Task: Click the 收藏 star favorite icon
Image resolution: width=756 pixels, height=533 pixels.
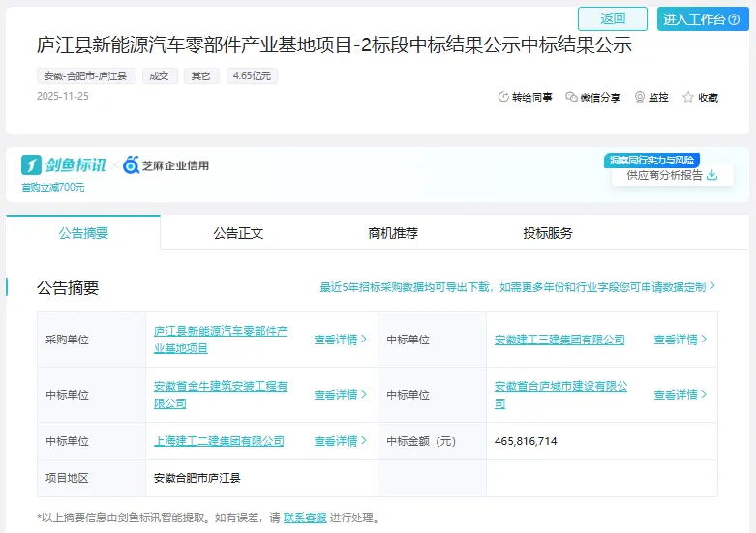Action: click(688, 97)
